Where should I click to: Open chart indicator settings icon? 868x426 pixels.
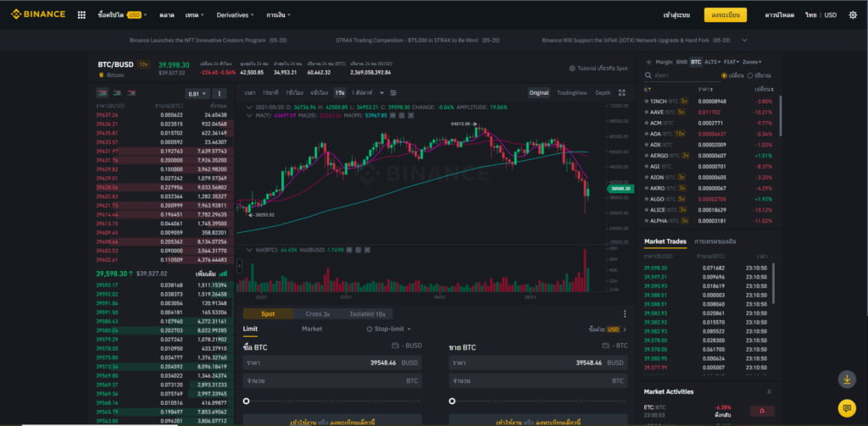(x=393, y=92)
